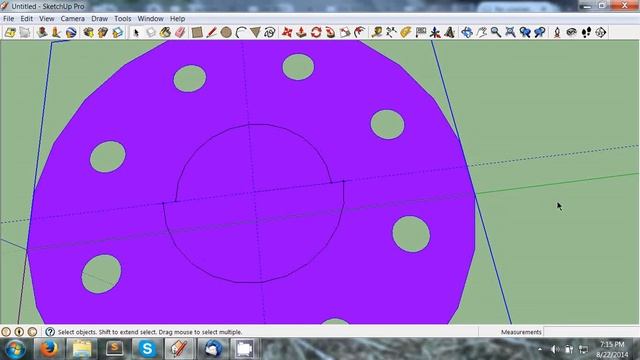Click the system clock showing 7:15 PM

tap(612, 349)
